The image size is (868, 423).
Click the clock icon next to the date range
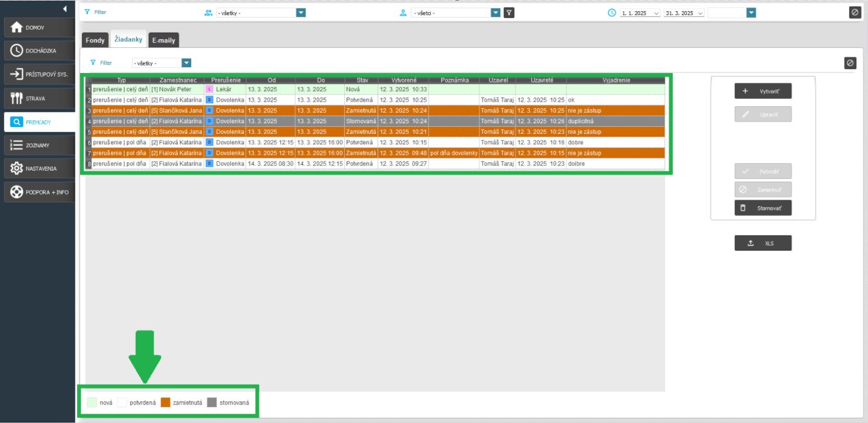(x=612, y=12)
